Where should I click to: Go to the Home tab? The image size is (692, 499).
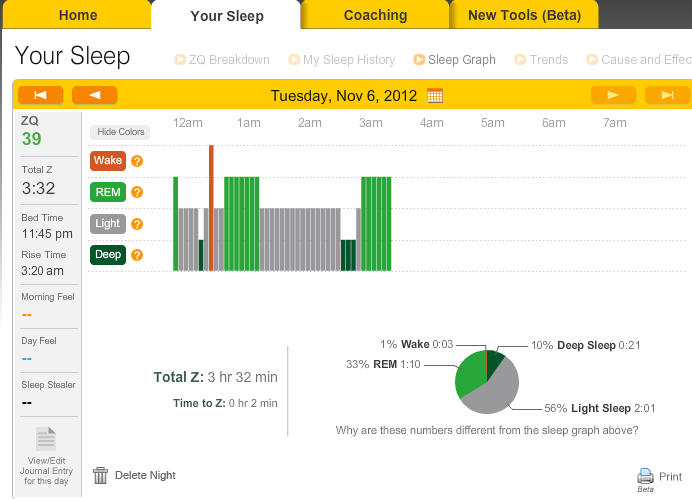78,15
